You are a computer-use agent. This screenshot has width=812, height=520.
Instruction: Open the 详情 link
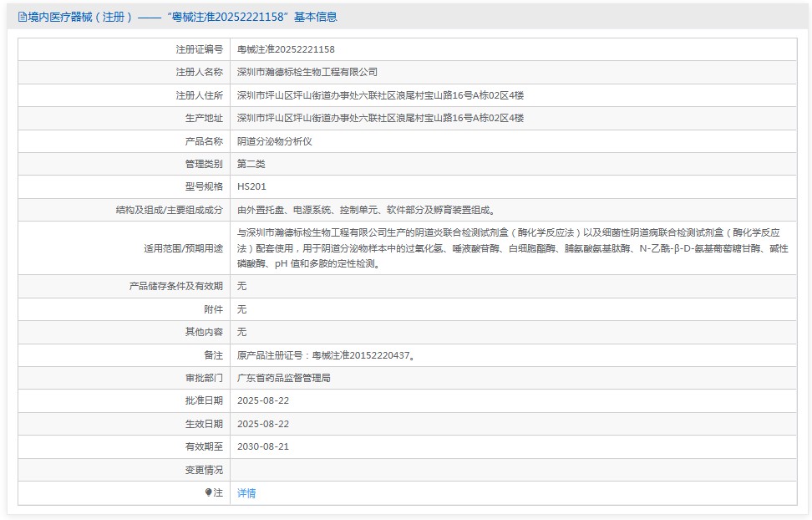coord(246,493)
